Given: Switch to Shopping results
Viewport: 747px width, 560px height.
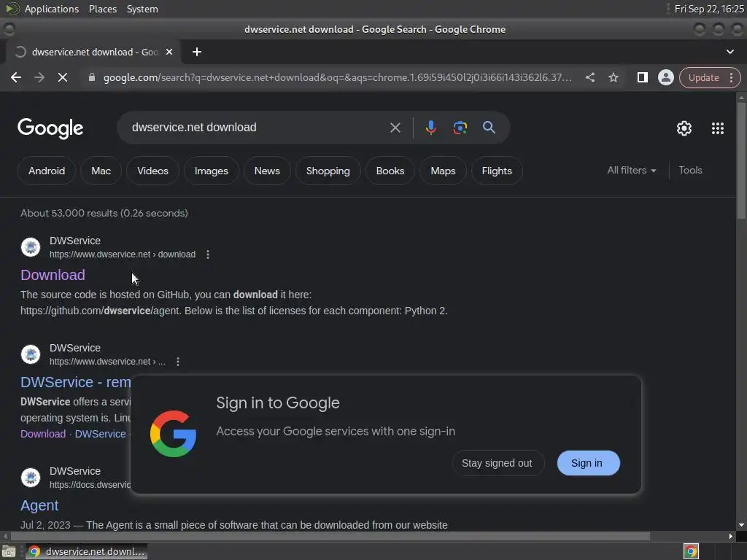Looking at the screenshot, I should pos(328,171).
